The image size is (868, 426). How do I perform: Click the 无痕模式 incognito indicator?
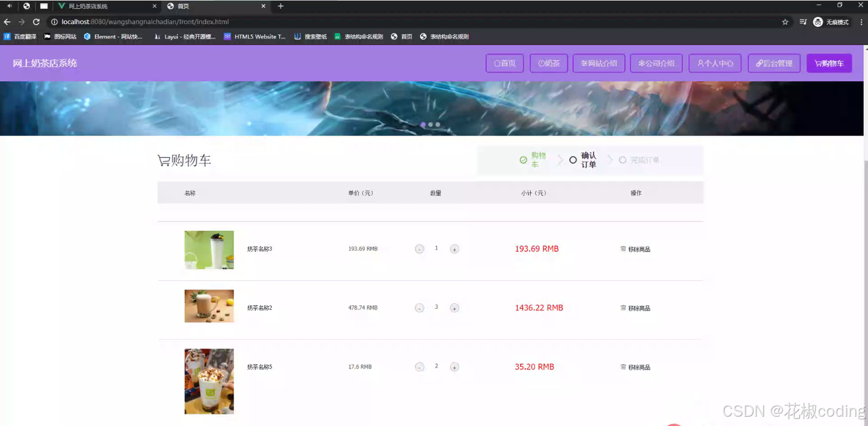coord(831,22)
